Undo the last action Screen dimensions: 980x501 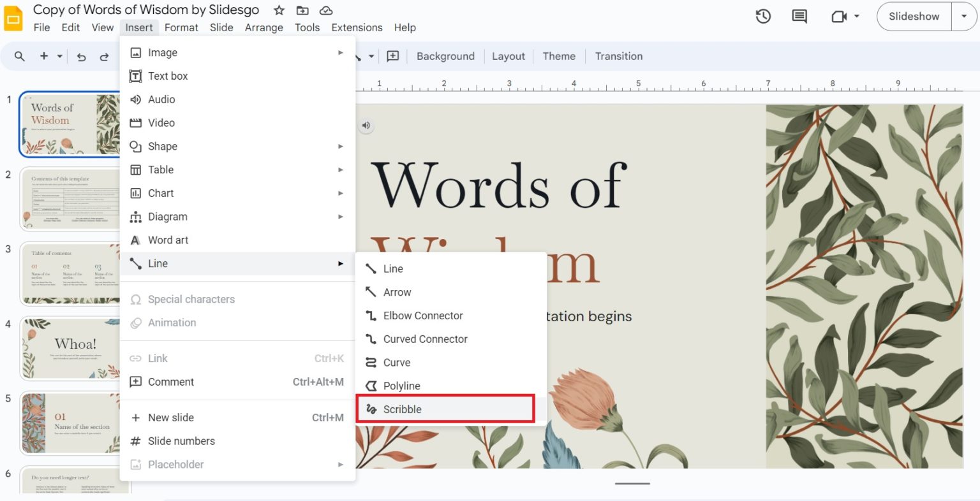81,56
